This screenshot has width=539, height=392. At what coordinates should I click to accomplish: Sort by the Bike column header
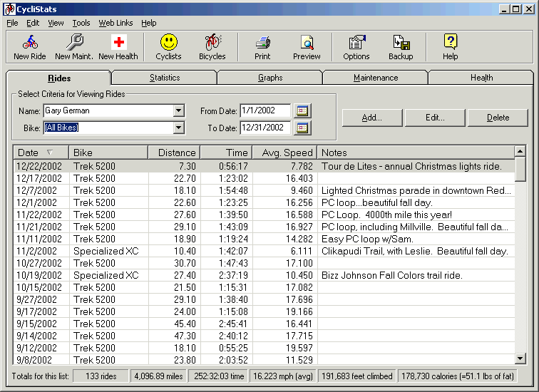tap(108, 153)
